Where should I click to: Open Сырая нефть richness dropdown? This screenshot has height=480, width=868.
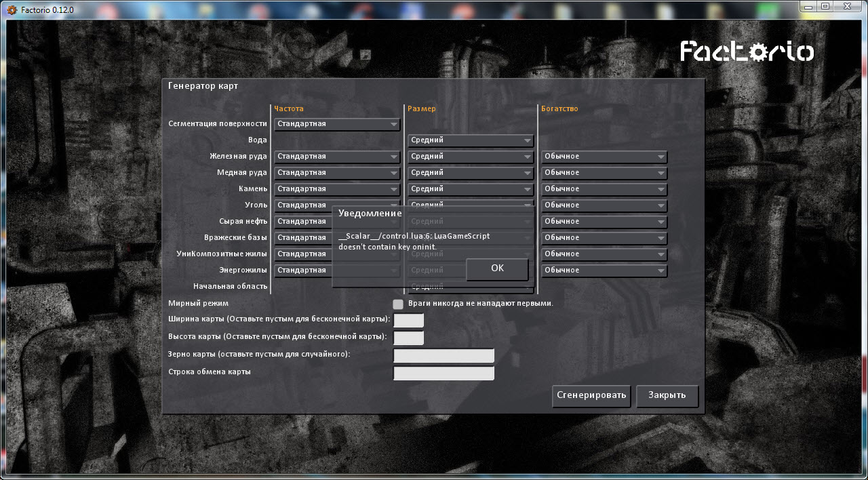click(604, 222)
